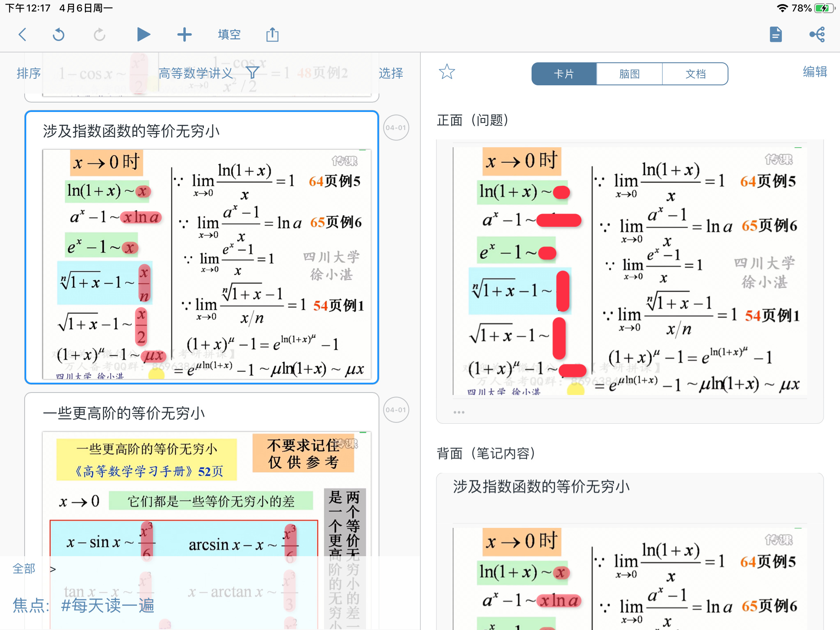Image resolution: width=840 pixels, height=630 pixels.
Task: Tap the 填空 button in the toolbar
Action: (229, 34)
